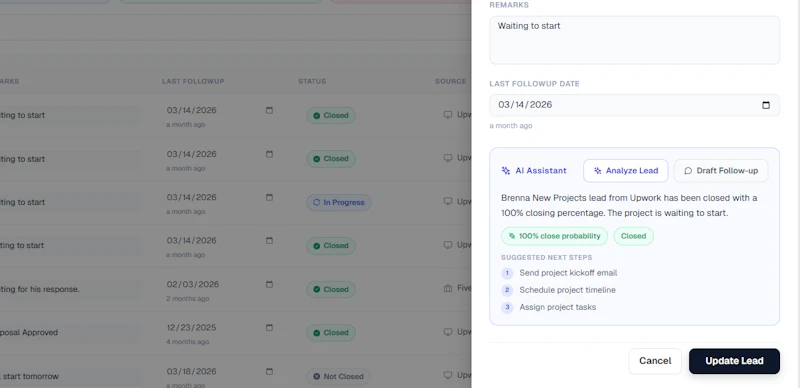Focus the Remarks text area

(x=634, y=40)
